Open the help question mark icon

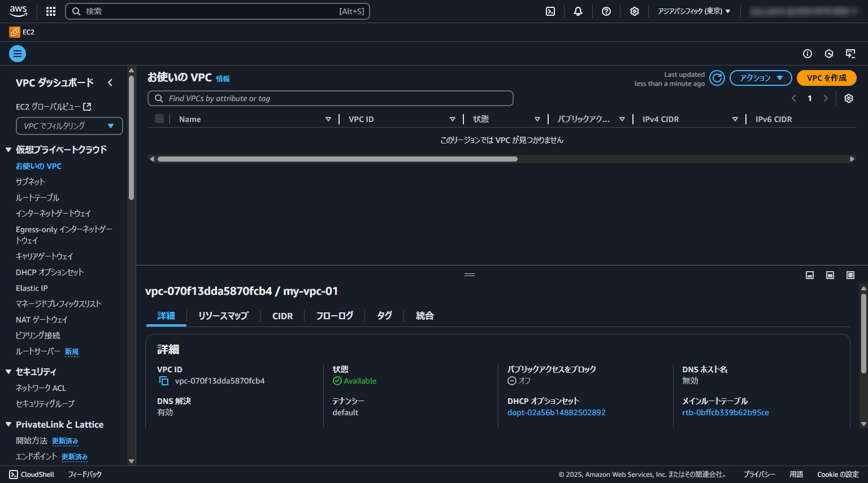[606, 11]
